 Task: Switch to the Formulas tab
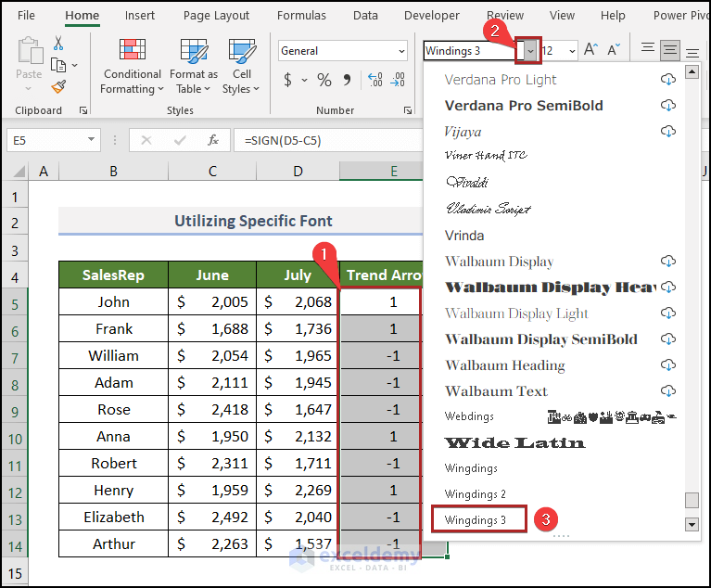click(301, 16)
